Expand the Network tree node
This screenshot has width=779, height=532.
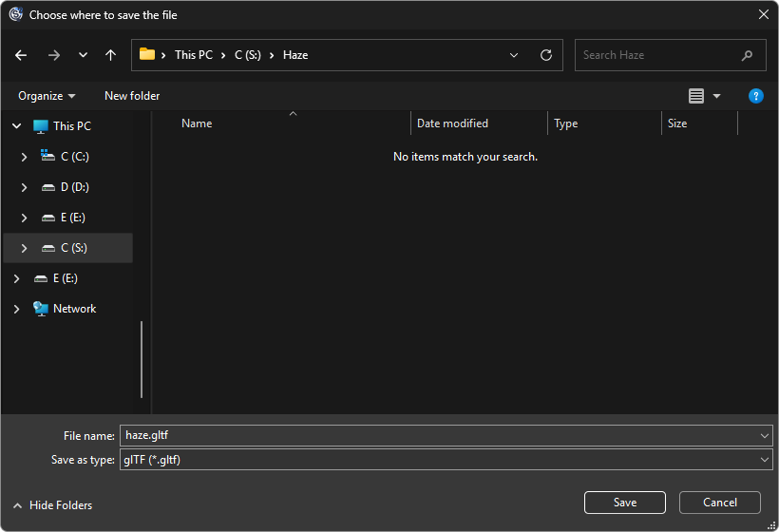(16, 309)
